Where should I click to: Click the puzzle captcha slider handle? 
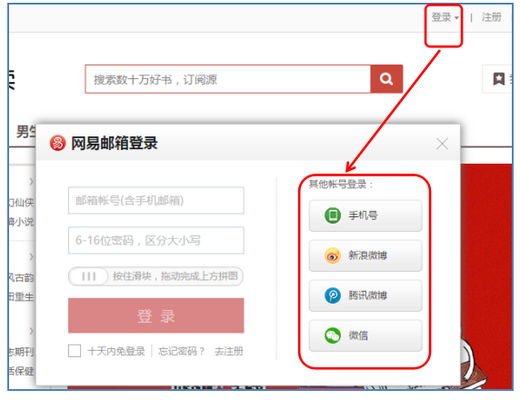coord(89,276)
